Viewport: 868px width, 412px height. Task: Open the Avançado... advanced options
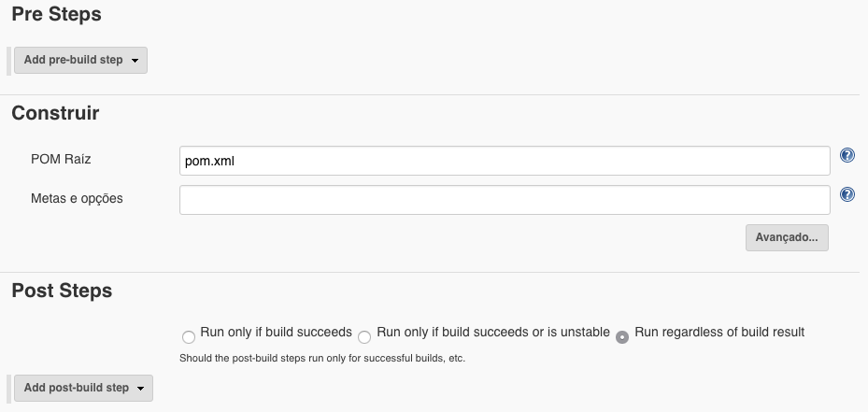coord(787,237)
